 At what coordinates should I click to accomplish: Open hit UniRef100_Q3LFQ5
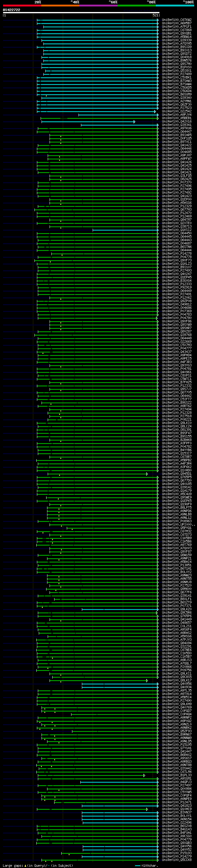(177, 176)
